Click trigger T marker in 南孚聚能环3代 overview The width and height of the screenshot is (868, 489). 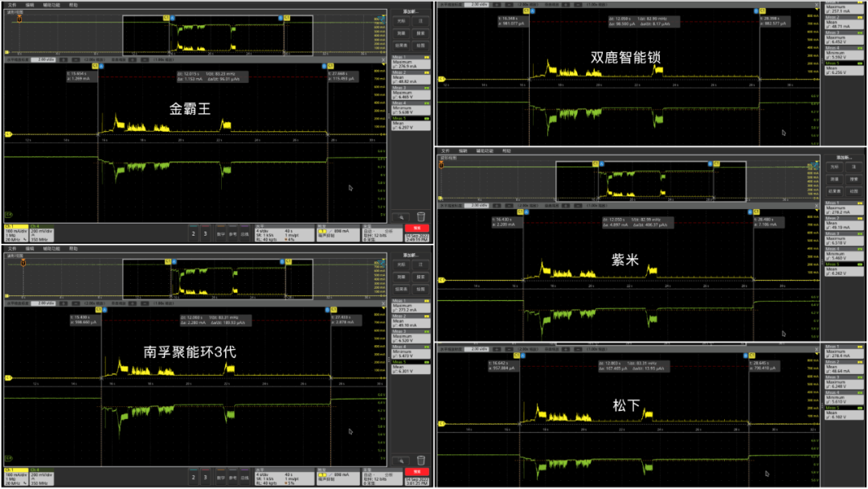tap(23, 262)
